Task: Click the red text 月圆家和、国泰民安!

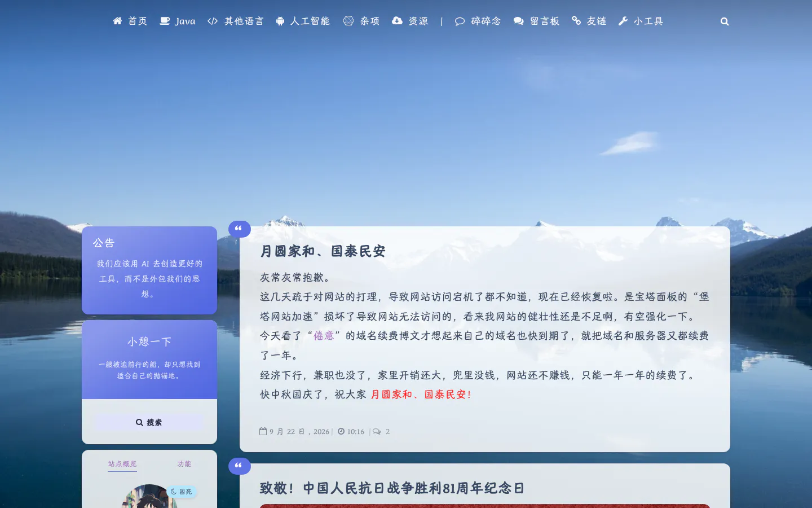Action: click(421, 395)
